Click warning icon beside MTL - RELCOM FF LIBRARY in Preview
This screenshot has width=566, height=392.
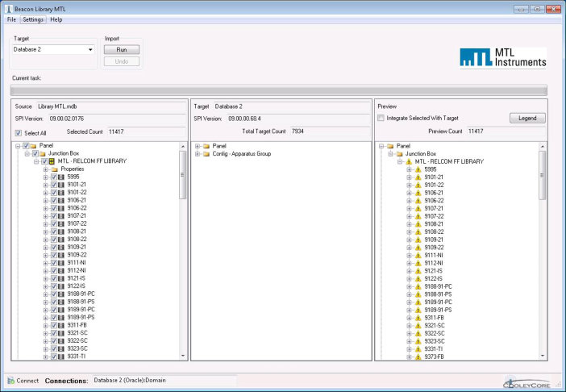click(x=409, y=161)
